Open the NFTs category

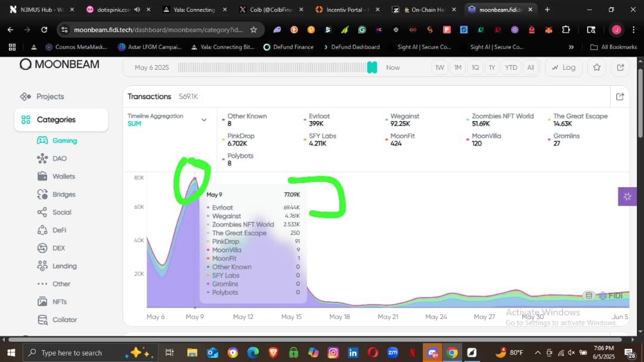click(x=52, y=302)
